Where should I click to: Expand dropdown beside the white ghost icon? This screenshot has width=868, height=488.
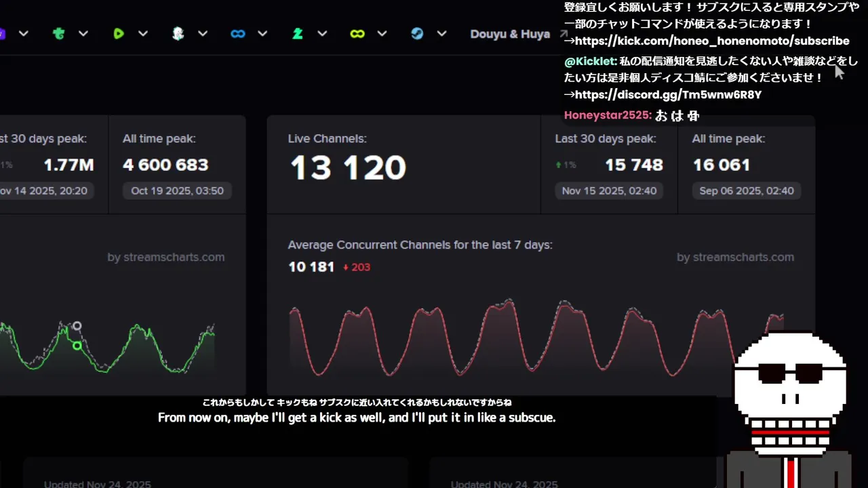click(203, 34)
